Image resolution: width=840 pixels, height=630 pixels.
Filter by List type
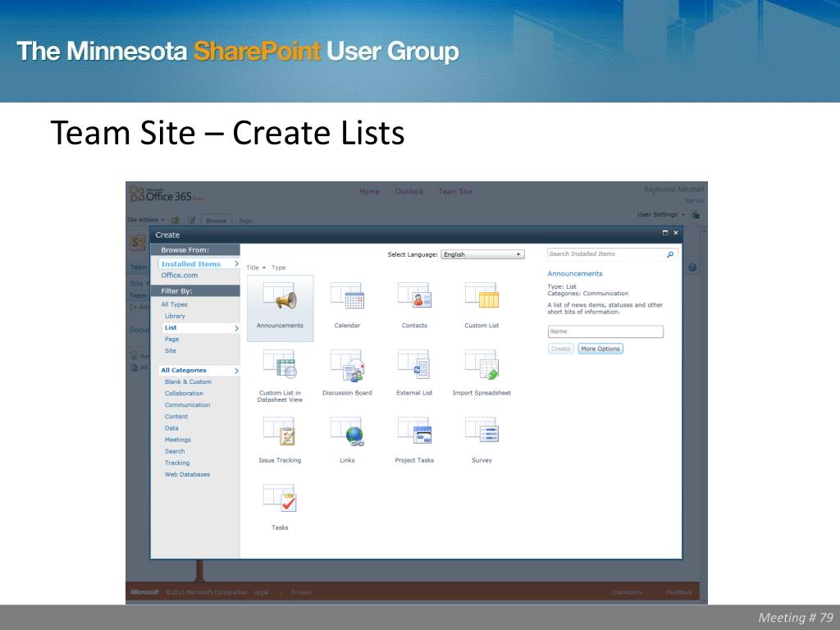click(201, 328)
